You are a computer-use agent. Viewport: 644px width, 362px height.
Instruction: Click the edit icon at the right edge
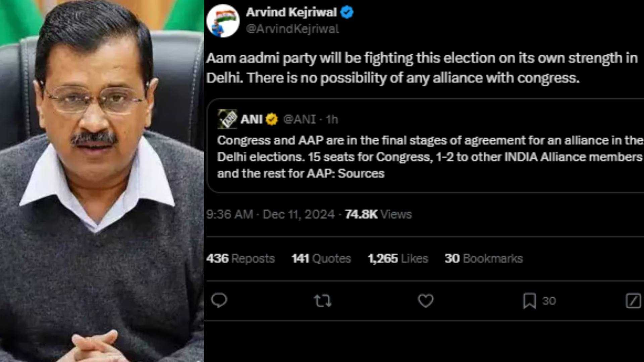[633, 301]
